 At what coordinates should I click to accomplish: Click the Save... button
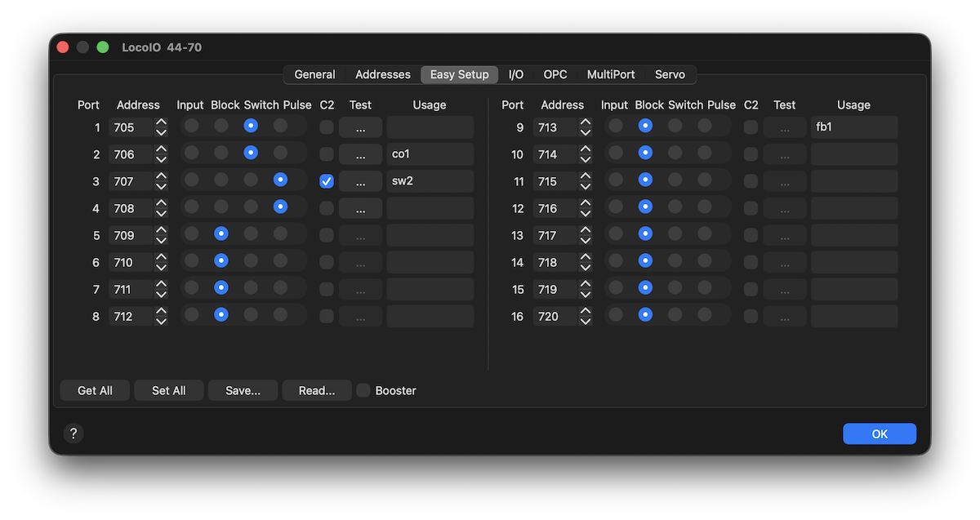point(243,390)
